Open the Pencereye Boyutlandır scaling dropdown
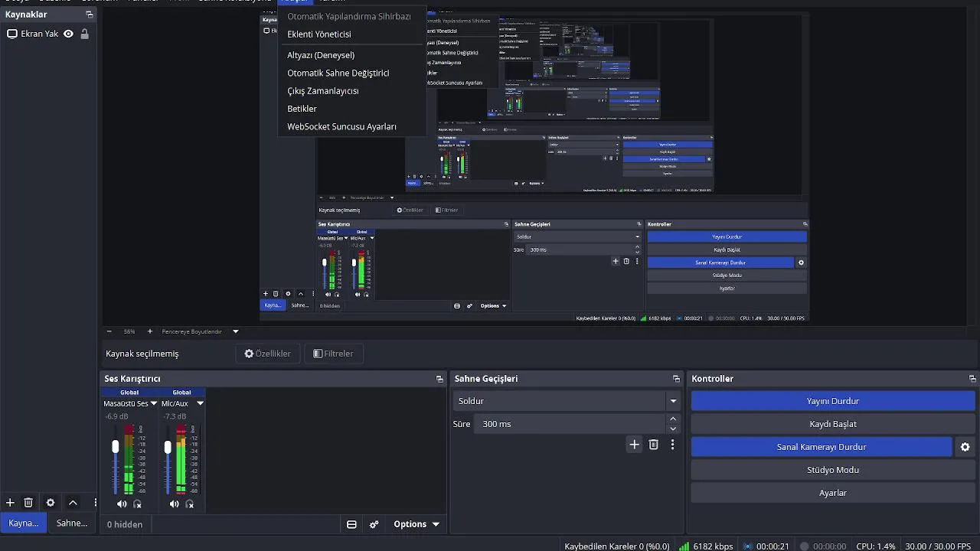980x551 pixels. click(235, 331)
